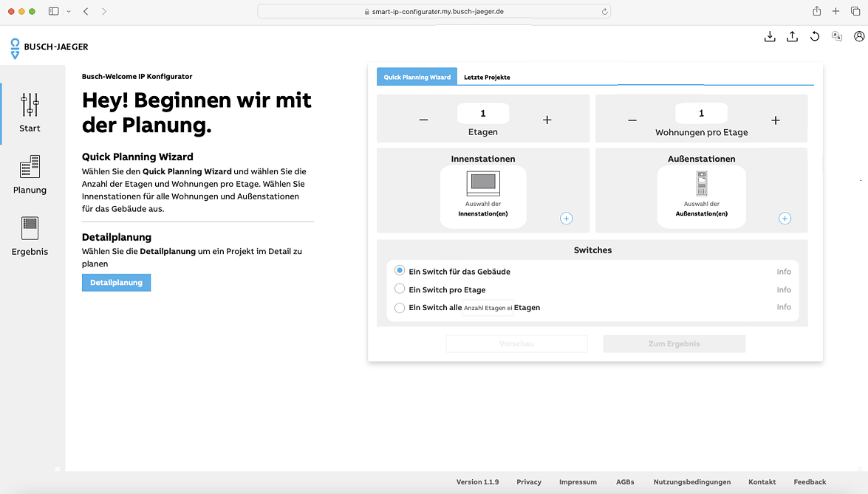Click the Detailplanung button

(x=116, y=283)
